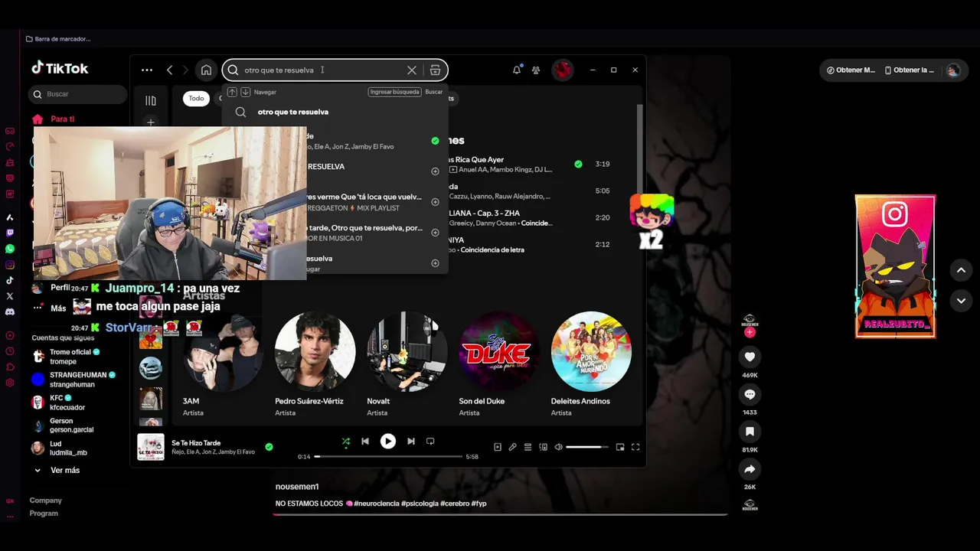The image size is (980, 551).
Task: Adjust Spotify volume slider
Action: pyautogui.click(x=588, y=447)
